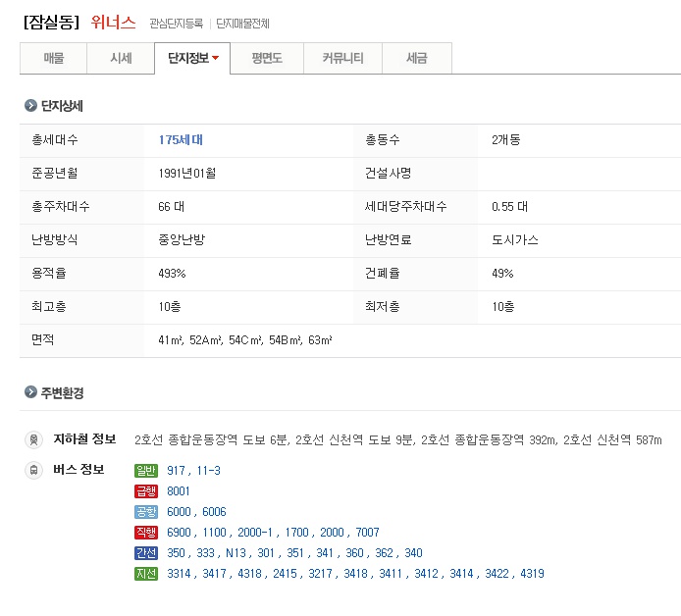Open branch bus route 3217

pyautogui.click(x=320, y=574)
